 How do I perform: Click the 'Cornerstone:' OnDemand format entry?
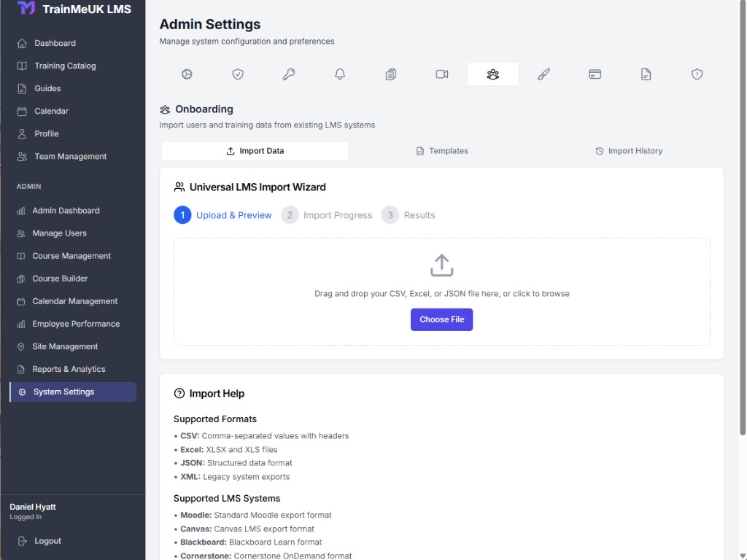[263, 556]
